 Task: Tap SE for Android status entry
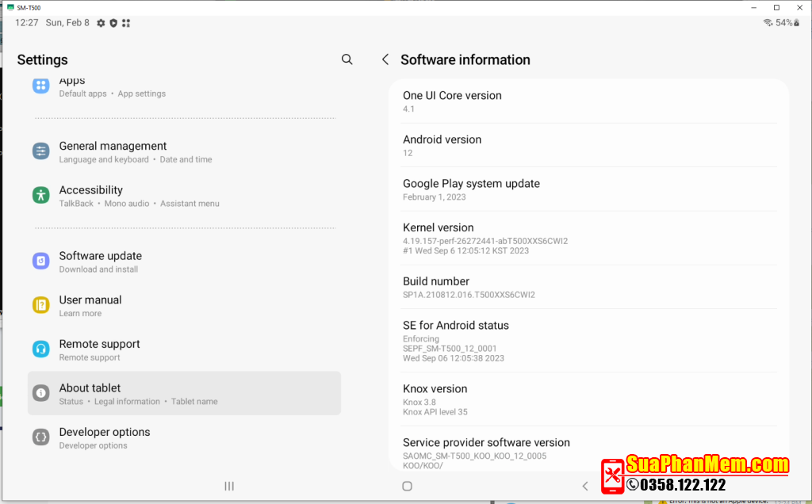[588, 341]
